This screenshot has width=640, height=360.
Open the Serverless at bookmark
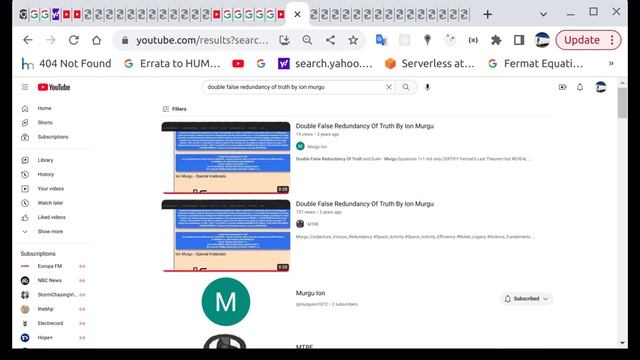click(x=430, y=63)
